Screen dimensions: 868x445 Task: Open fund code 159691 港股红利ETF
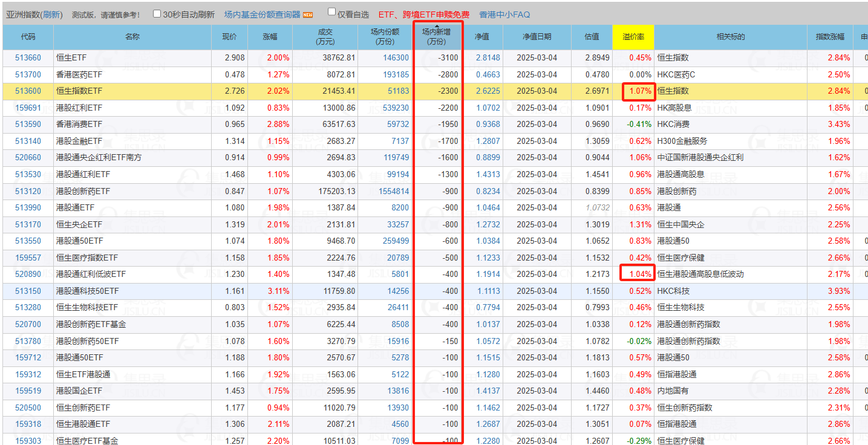point(28,108)
